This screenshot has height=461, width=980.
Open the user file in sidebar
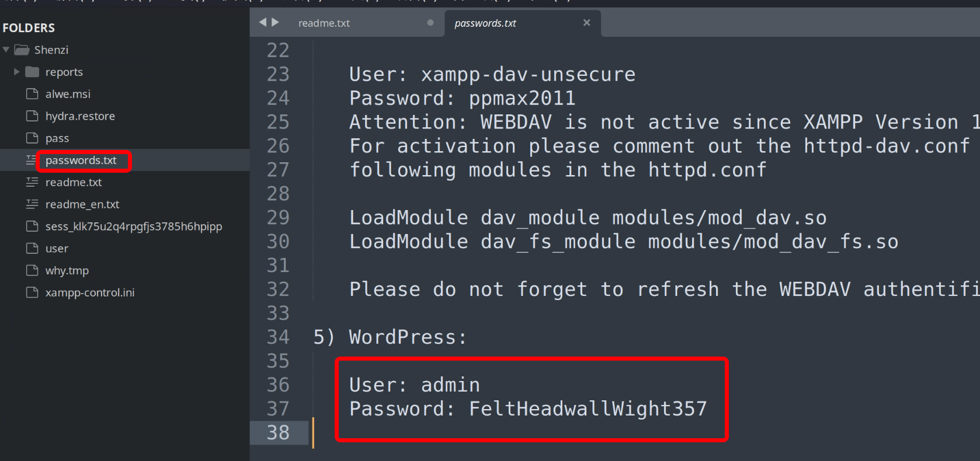(x=57, y=249)
